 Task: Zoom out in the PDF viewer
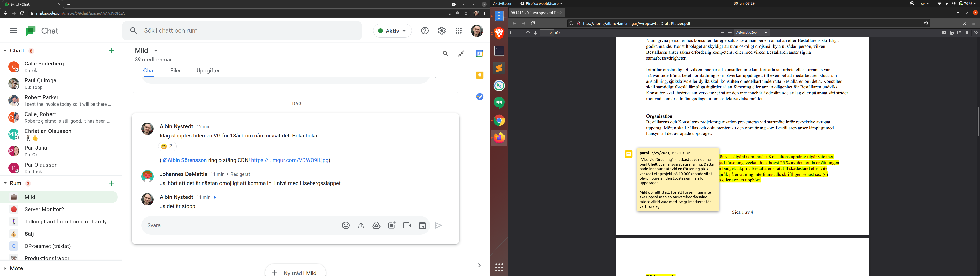(x=722, y=33)
